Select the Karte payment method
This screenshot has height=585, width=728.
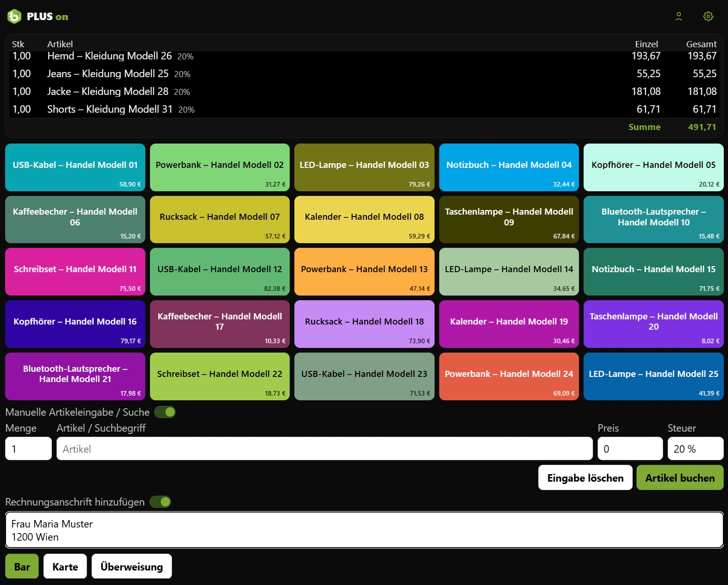[64, 566]
